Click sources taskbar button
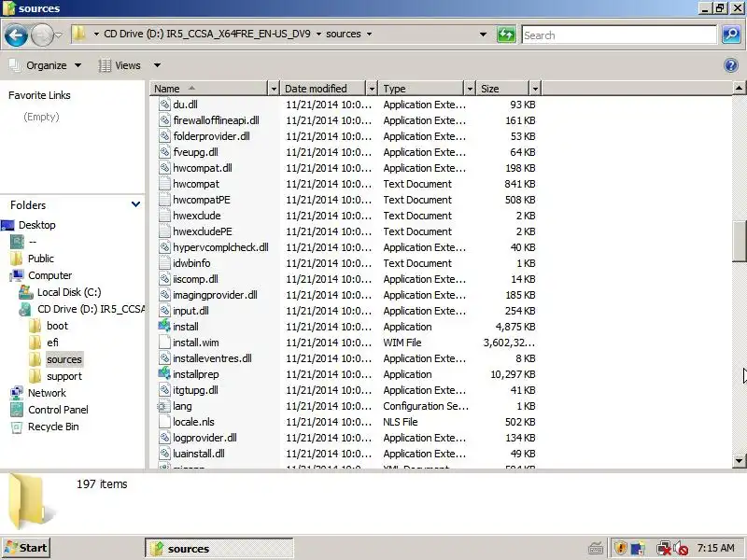 pyautogui.click(x=219, y=548)
